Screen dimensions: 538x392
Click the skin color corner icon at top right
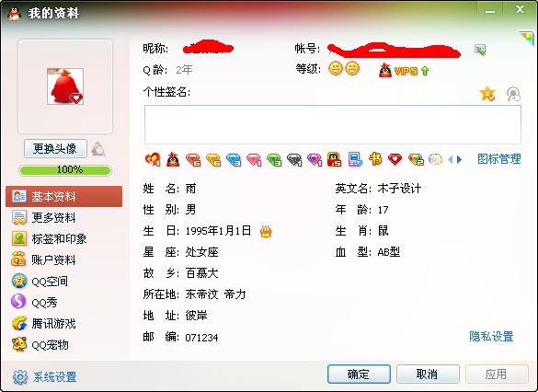(x=526, y=38)
